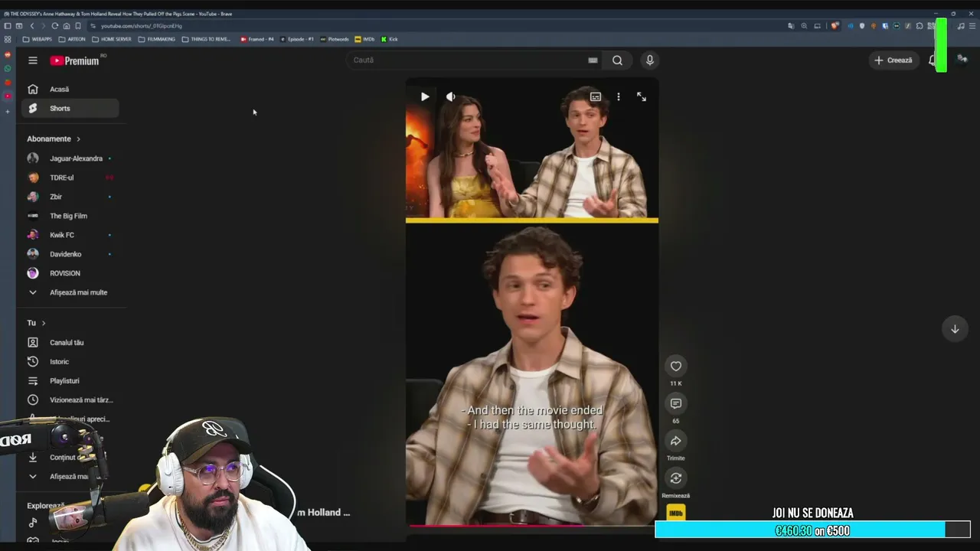980x551 pixels.
Task: Open The Big Film channel
Action: tap(70, 216)
